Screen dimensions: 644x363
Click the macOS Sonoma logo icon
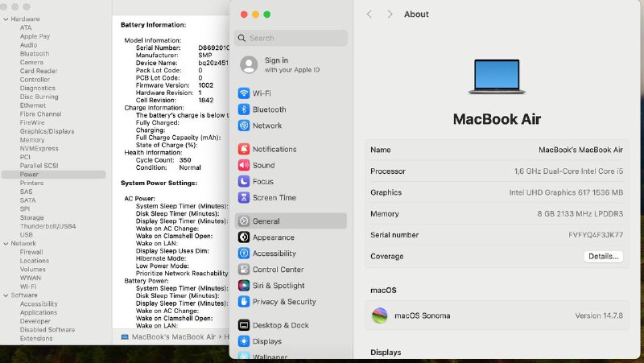pyautogui.click(x=379, y=316)
